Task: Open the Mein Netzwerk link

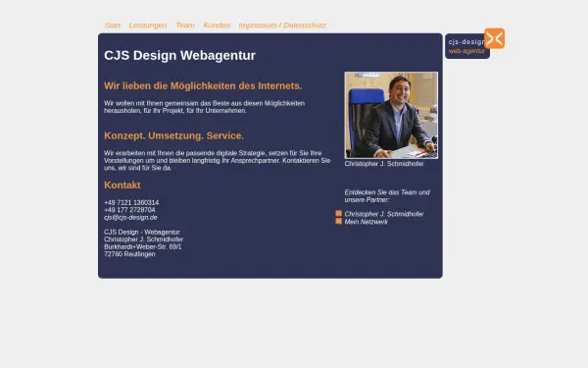Action: click(366, 222)
